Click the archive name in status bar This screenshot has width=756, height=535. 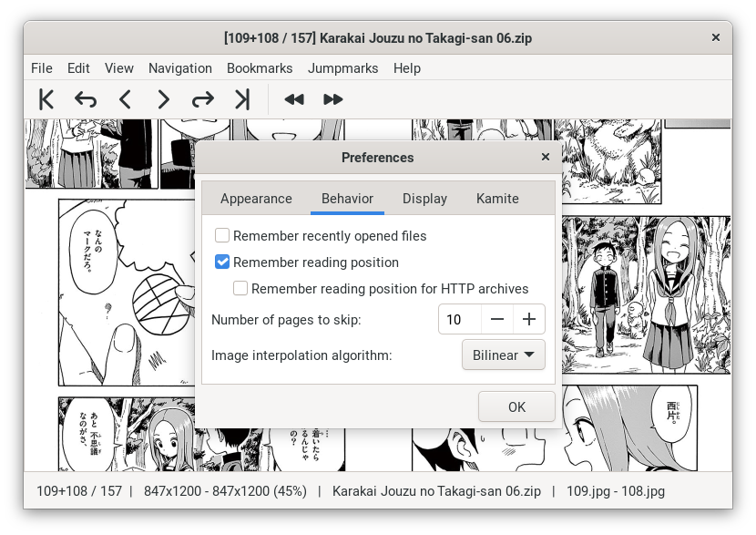click(436, 491)
